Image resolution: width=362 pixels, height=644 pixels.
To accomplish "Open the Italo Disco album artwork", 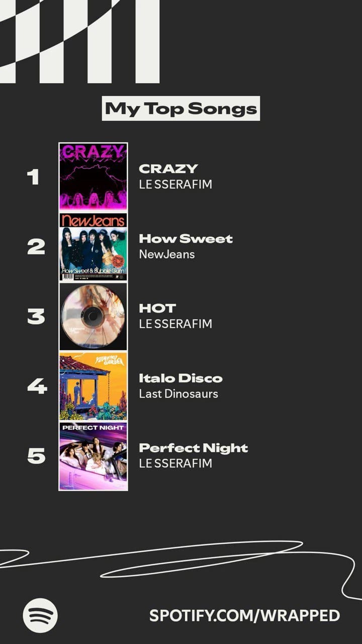I will tap(93, 386).
